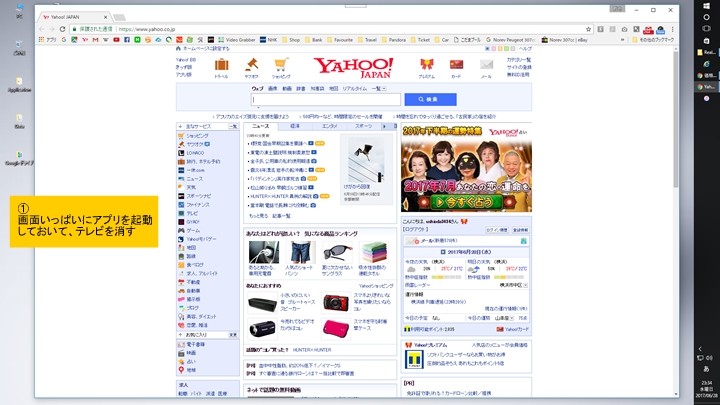Image resolution: width=720 pixels, height=405 pixels.
Task: Click the ヘルプ link at page top
Action: (x=525, y=49)
